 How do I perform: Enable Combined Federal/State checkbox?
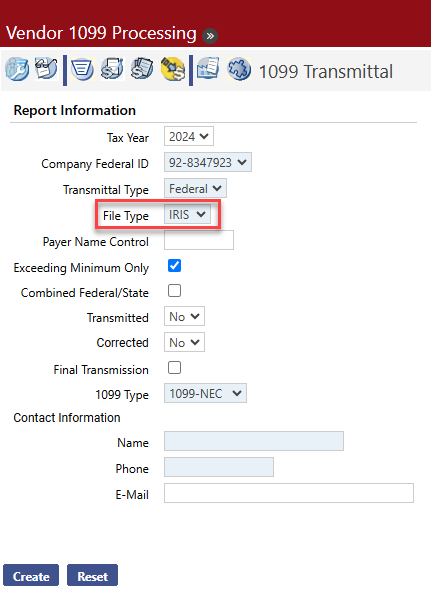pyautogui.click(x=174, y=291)
